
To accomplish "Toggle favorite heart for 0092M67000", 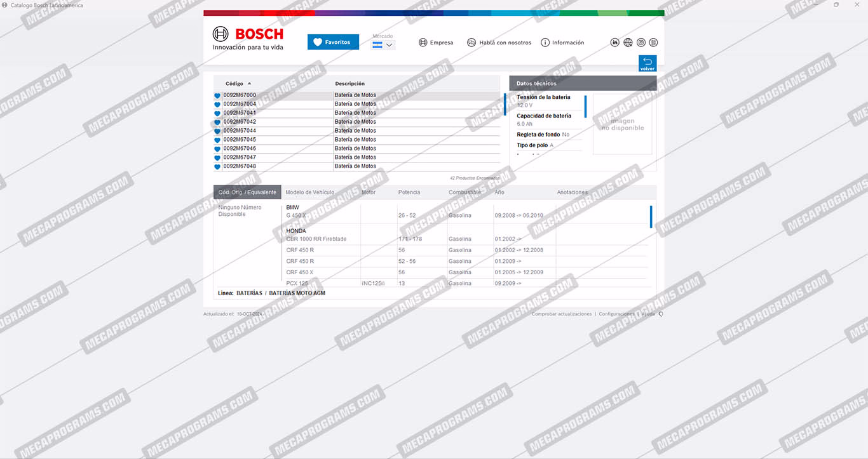I will [217, 96].
